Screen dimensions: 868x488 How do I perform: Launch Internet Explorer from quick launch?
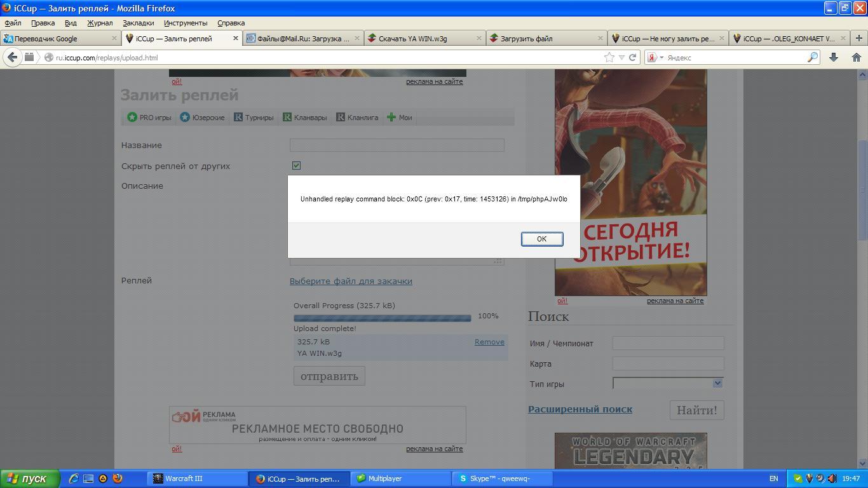[74, 478]
